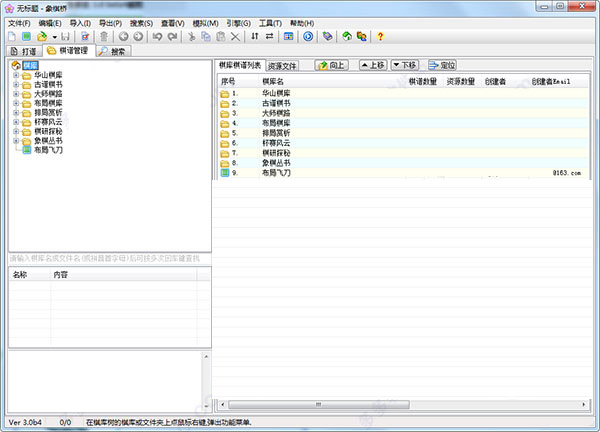
Task: Switch to the 资源文件 tab
Action: pos(281,65)
